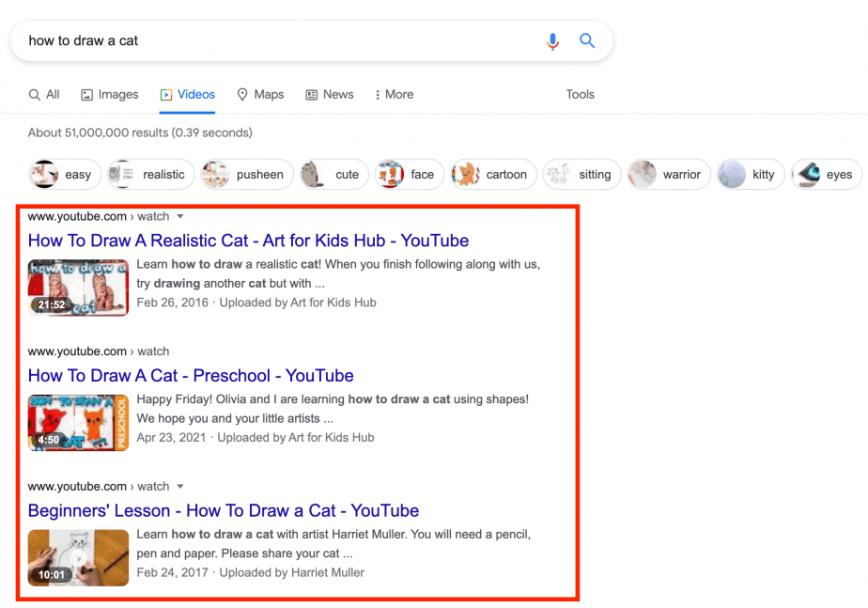Go to the News tab

330,95
